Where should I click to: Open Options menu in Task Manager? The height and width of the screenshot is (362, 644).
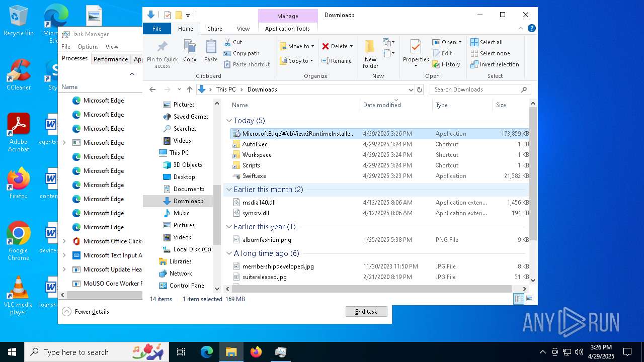[88, 47]
